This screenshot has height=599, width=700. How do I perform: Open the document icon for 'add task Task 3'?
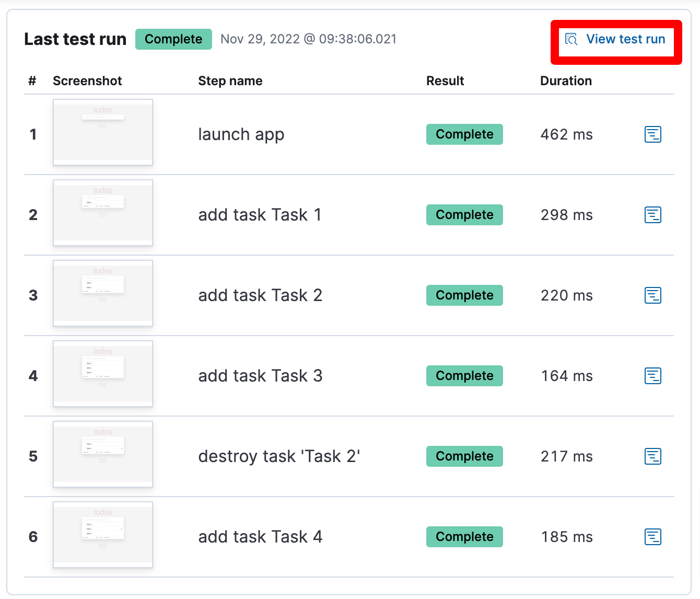(653, 376)
